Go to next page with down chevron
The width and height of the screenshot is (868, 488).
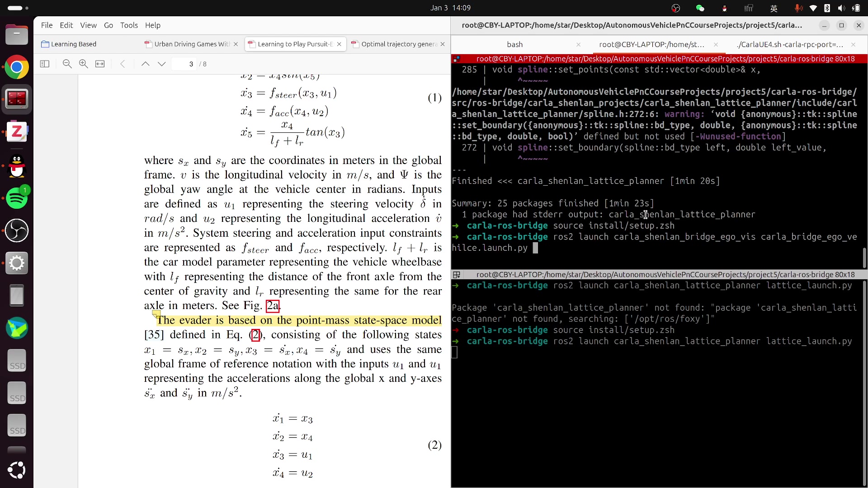coord(162,64)
